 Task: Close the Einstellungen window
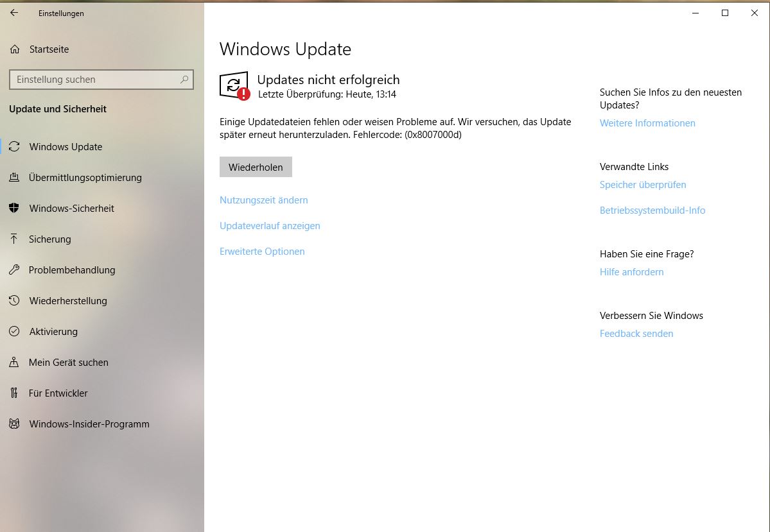click(755, 13)
